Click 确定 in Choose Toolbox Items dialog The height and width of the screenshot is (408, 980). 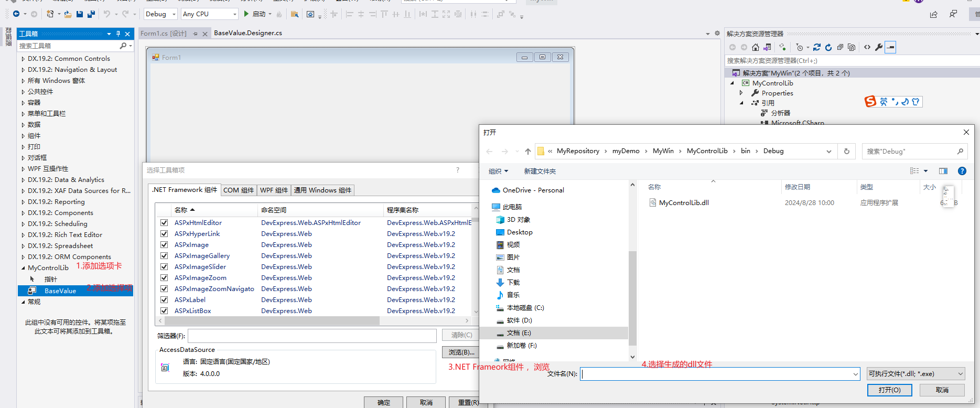pyautogui.click(x=384, y=402)
